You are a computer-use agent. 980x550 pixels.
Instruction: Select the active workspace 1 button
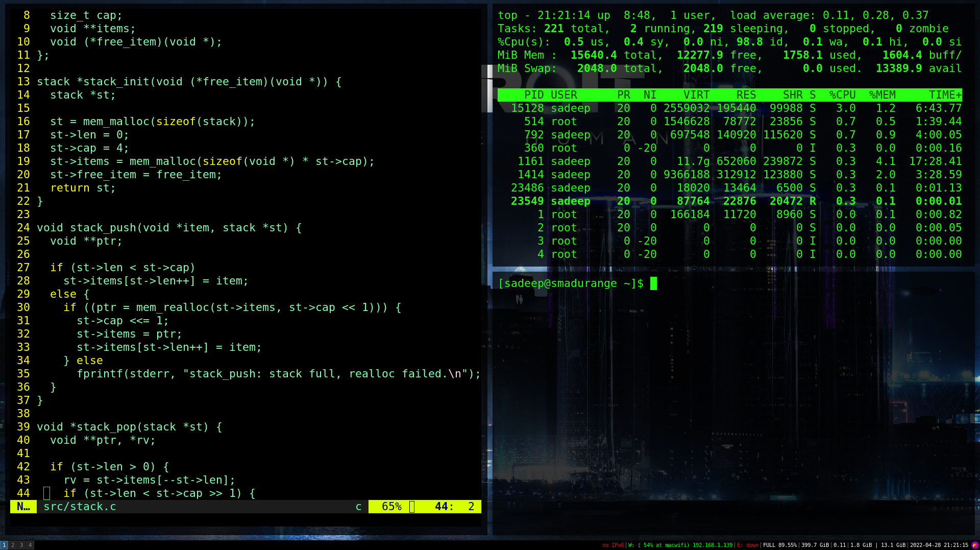tap(4, 545)
